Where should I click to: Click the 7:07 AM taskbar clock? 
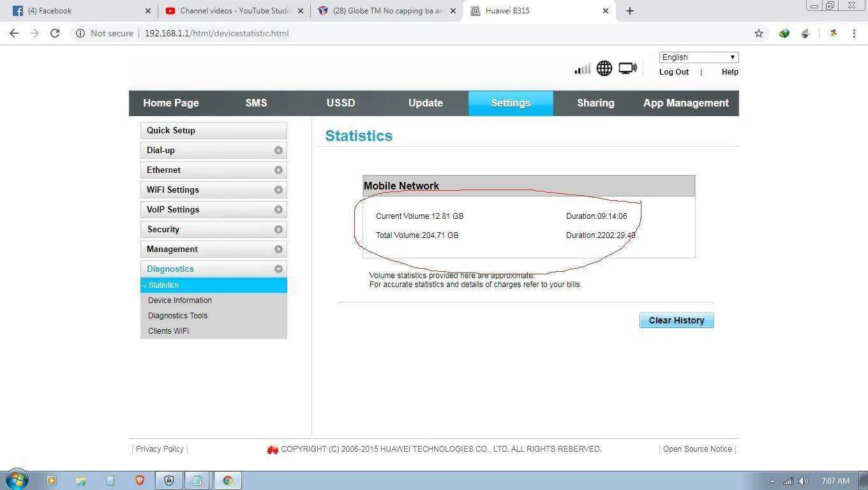[835, 481]
